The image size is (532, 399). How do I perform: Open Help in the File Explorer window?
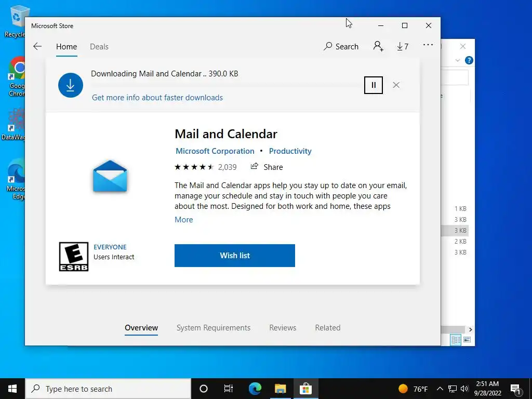tap(469, 60)
